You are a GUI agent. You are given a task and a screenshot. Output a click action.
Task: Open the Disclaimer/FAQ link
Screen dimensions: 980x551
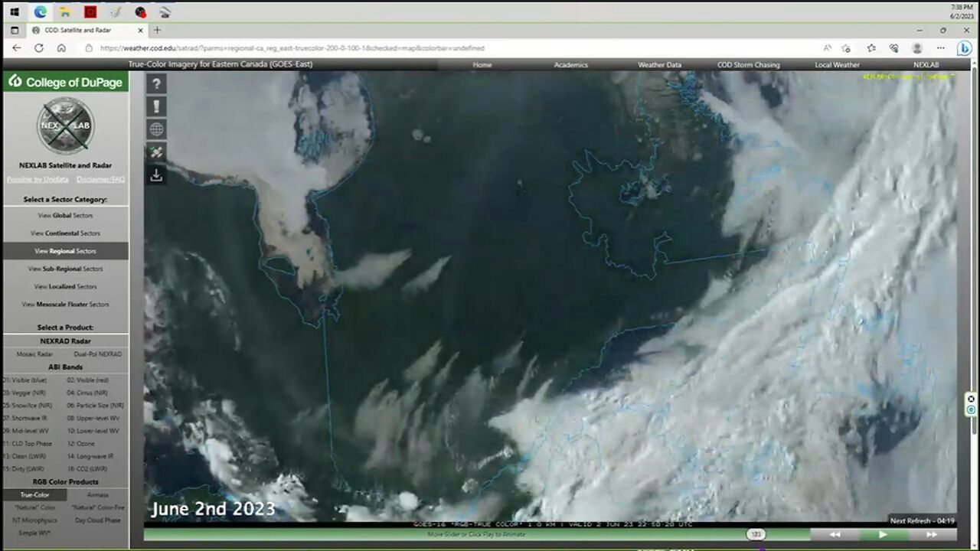[x=100, y=179]
